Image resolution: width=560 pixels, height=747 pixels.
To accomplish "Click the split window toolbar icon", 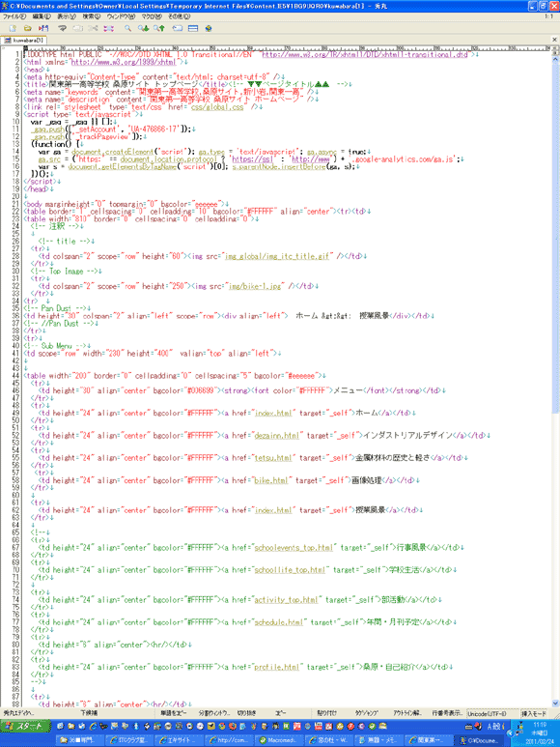I will (x=193, y=28).
